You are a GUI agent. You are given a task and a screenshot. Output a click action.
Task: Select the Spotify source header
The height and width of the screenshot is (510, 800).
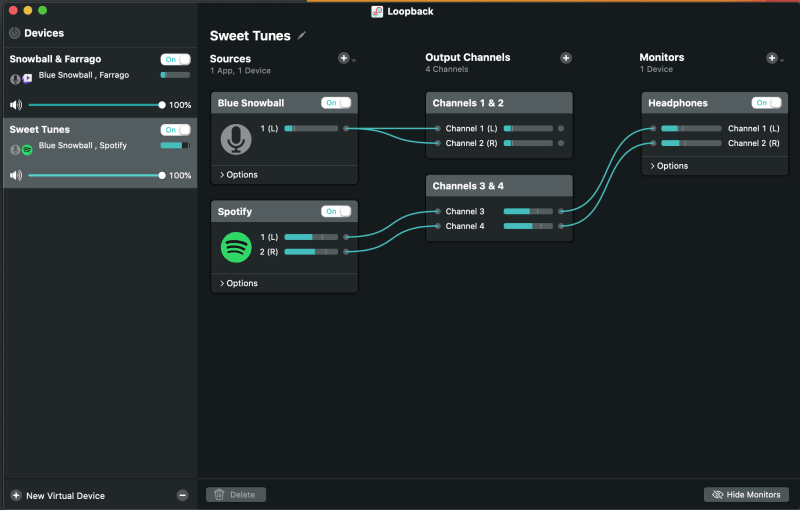tap(284, 211)
